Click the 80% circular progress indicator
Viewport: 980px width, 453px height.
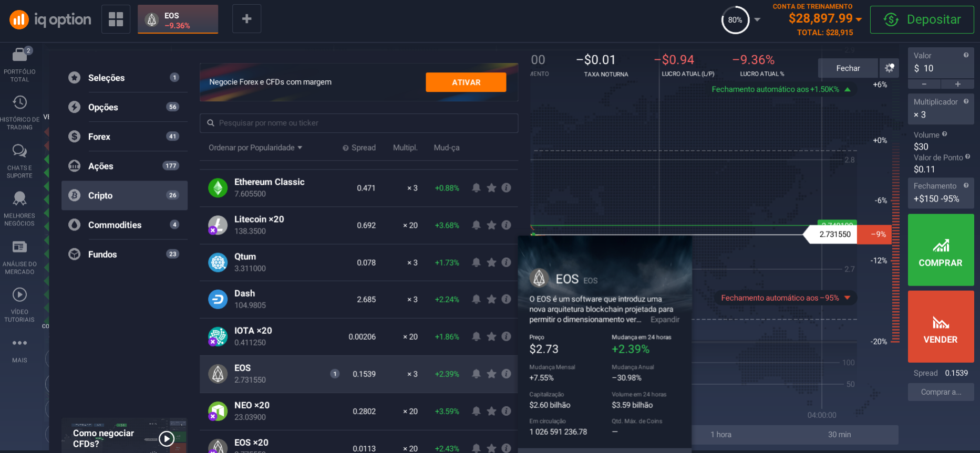tap(735, 20)
